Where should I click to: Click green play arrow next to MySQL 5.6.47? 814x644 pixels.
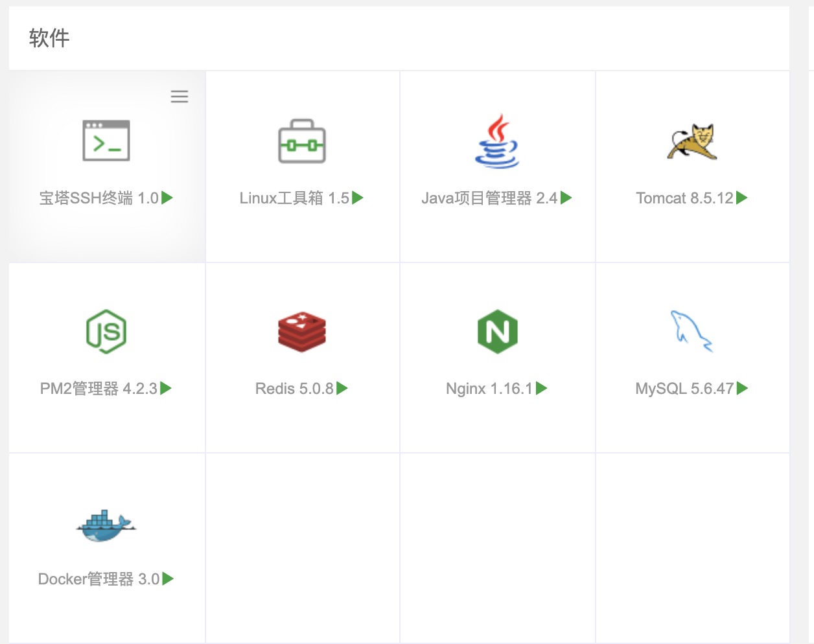pyautogui.click(x=743, y=388)
